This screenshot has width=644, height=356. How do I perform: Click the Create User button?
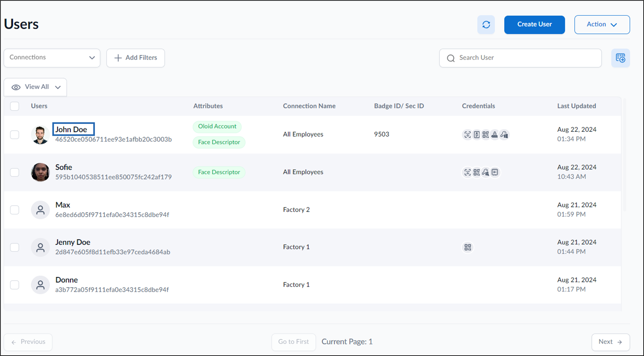[x=534, y=24]
